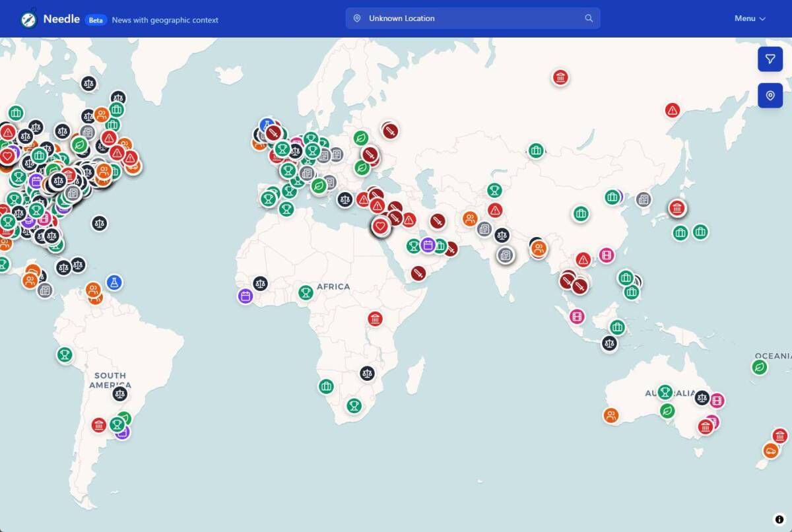Click the Needle title text
The image size is (792, 532).
click(x=61, y=18)
